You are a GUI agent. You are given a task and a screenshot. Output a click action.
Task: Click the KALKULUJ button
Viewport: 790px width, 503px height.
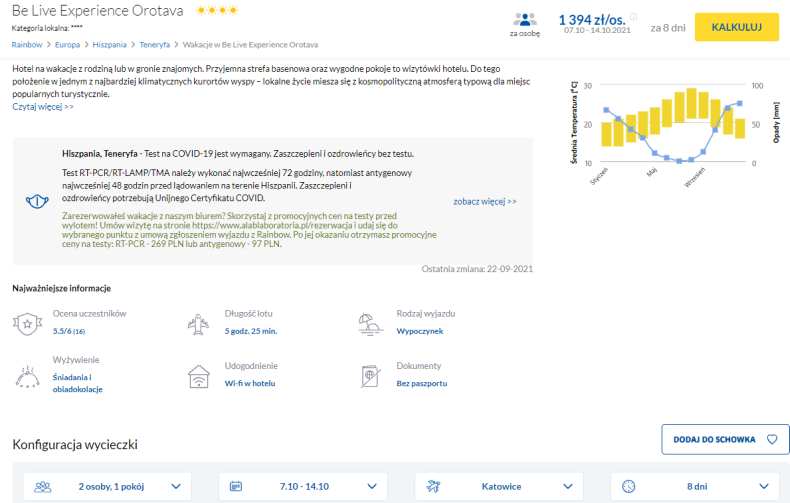pyautogui.click(x=737, y=27)
